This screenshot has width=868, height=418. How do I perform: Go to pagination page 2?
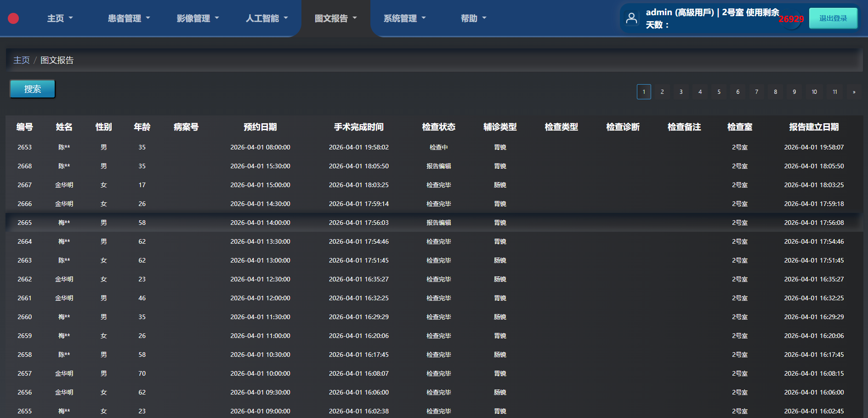[662, 92]
